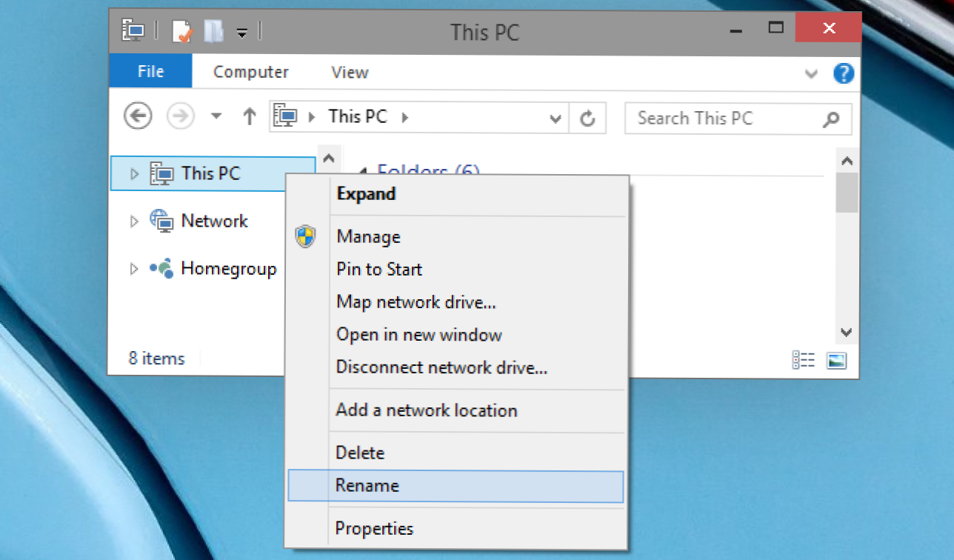This screenshot has height=560, width=954.
Task: Minimize the This PC window
Action: [735, 30]
